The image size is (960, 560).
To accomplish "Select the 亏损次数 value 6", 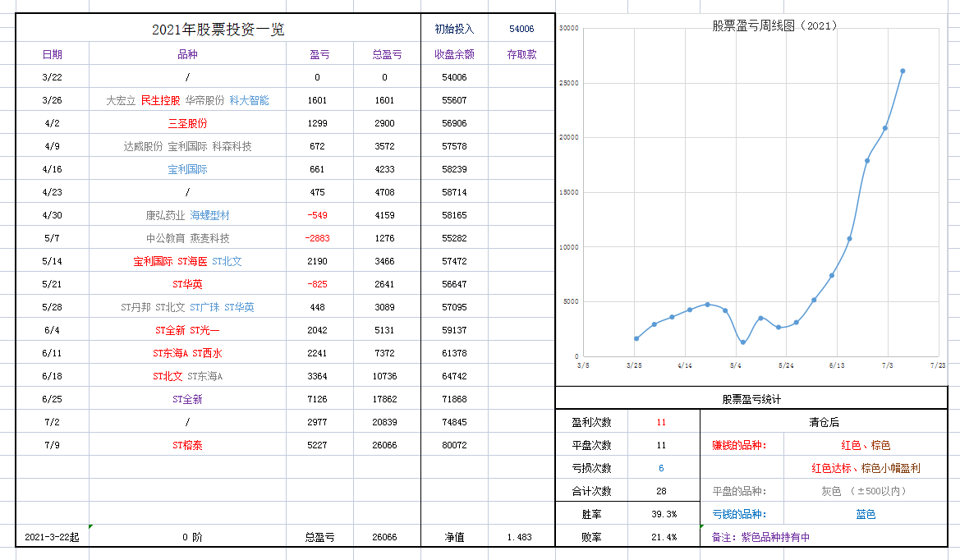I will tap(661, 468).
